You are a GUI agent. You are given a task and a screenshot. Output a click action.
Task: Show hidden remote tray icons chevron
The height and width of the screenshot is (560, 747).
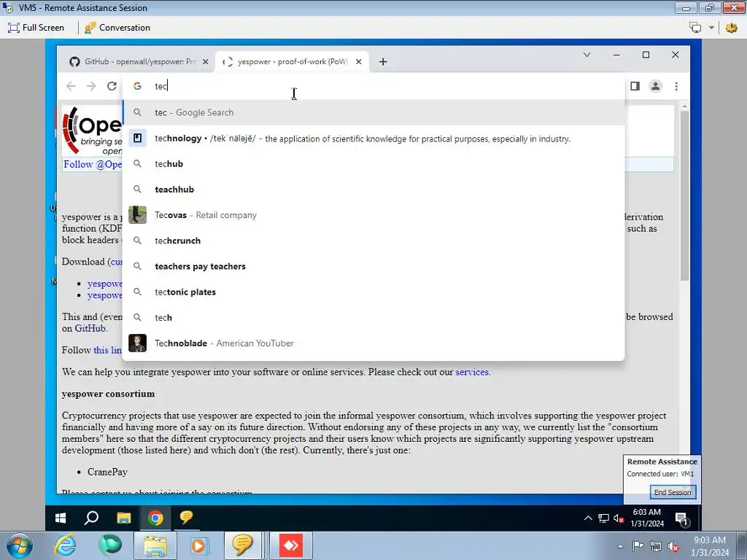click(589, 518)
